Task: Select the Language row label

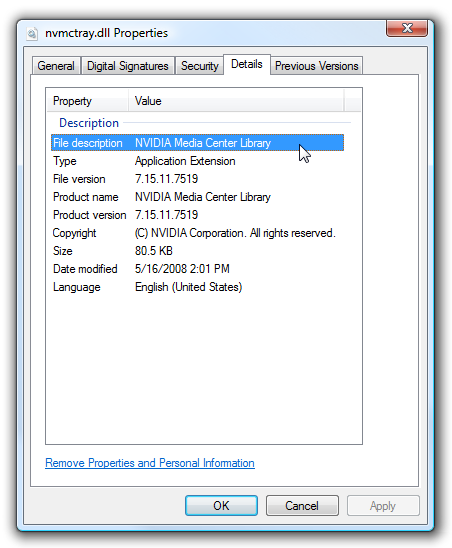Action: pyautogui.click(x=77, y=287)
